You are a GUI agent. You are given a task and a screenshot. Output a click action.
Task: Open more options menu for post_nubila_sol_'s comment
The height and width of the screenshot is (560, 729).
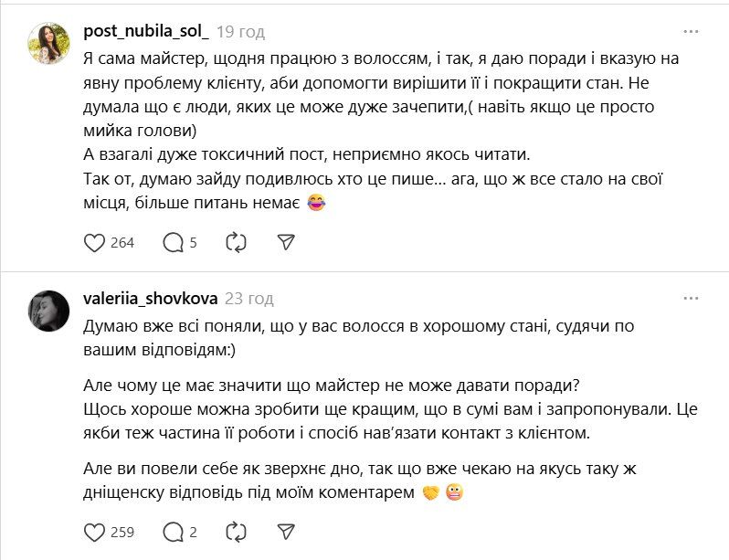click(x=691, y=32)
